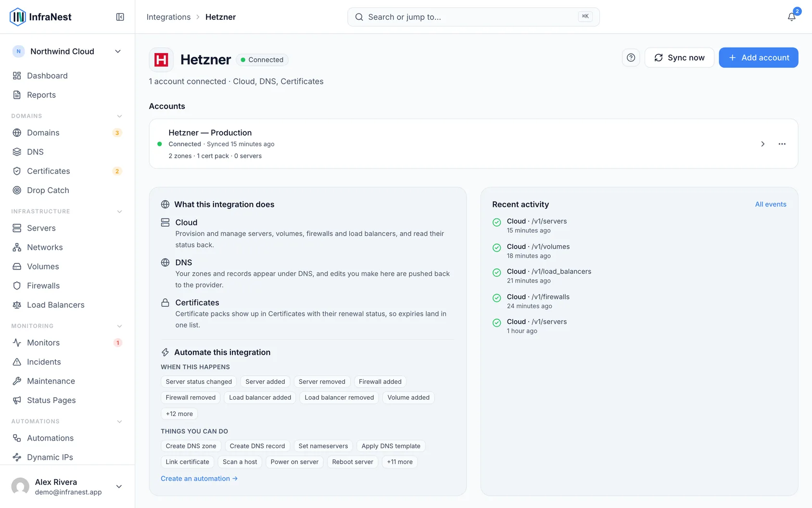Show the +12 more triggers
812x508 pixels.
(179, 414)
